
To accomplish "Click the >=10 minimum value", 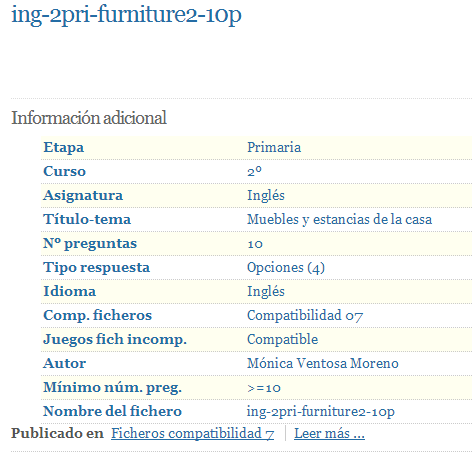I will pyautogui.click(x=264, y=388).
